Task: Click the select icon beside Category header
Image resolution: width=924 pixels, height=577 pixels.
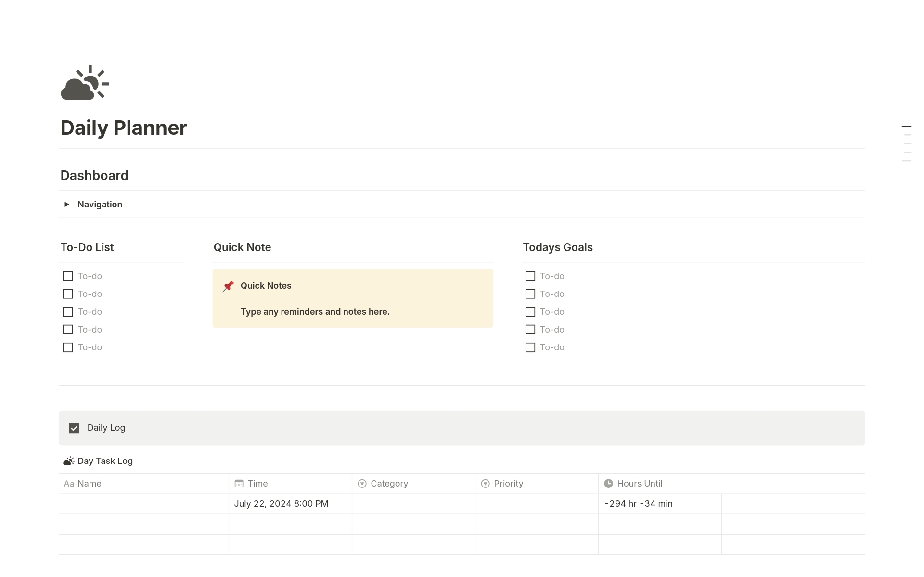Action: point(361,484)
